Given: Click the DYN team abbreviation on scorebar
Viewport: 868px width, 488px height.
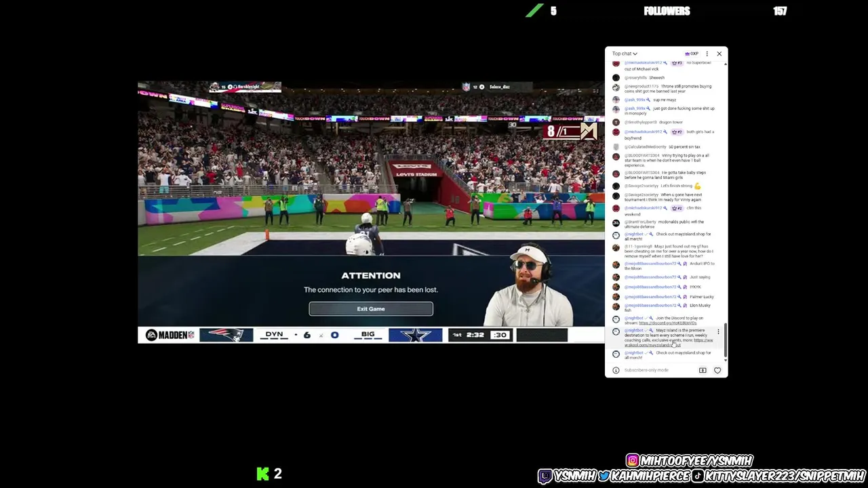Looking at the screenshot, I should [274, 334].
